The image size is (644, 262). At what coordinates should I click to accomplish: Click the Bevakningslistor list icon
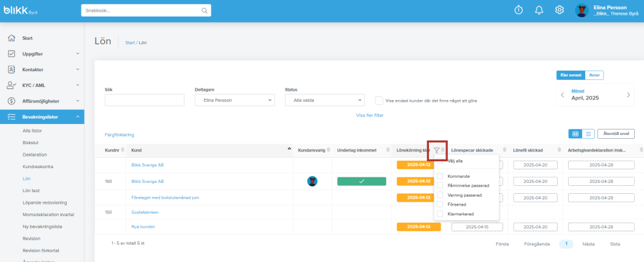(12, 117)
